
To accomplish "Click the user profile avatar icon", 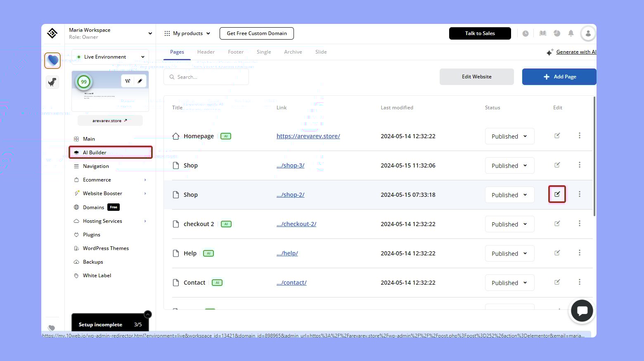I will [588, 33].
